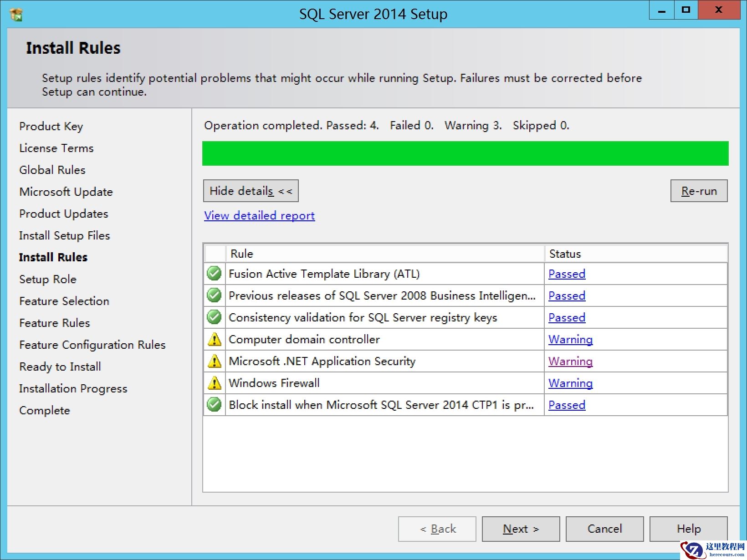Open the View detailed report link
Viewport: 747px width, 560px height.
259,215
